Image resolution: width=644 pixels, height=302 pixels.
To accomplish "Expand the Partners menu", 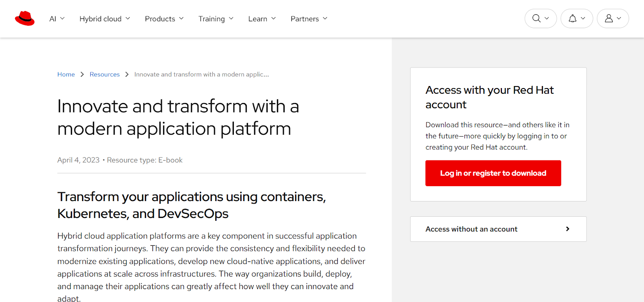I will 309,19.
